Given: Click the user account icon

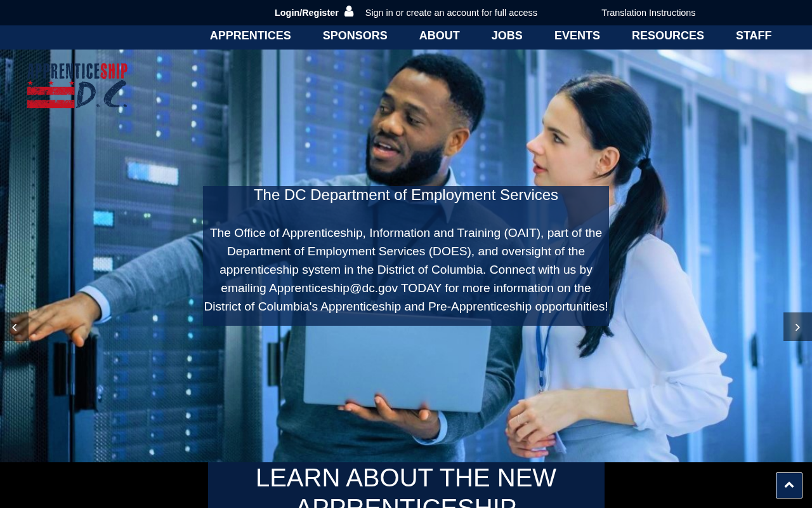Looking at the screenshot, I should pos(349,11).
